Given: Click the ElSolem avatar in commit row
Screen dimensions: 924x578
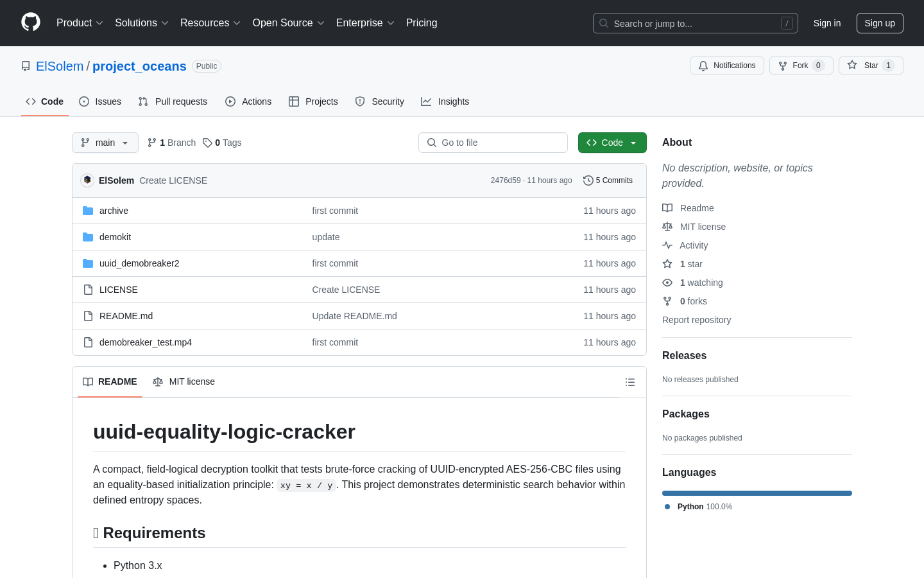Looking at the screenshot, I should pos(87,180).
